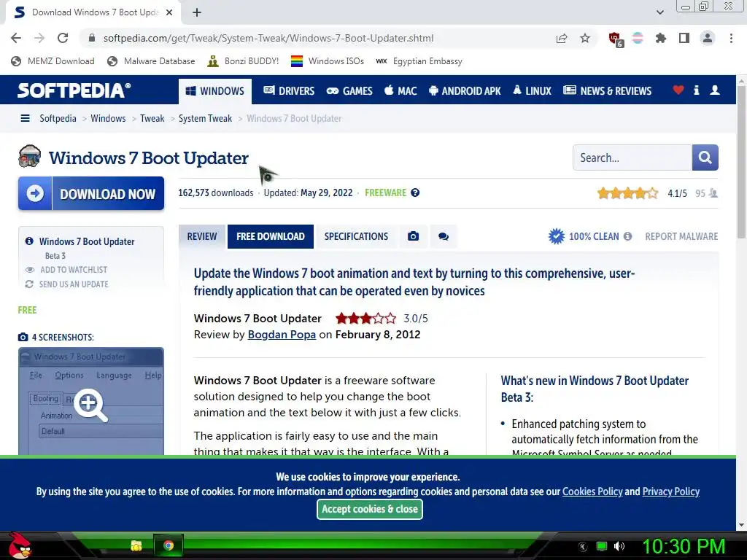Select the ANDROID APK navigation item
This screenshot has height=560, width=747.
pyautogui.click(x=465, y=91)
